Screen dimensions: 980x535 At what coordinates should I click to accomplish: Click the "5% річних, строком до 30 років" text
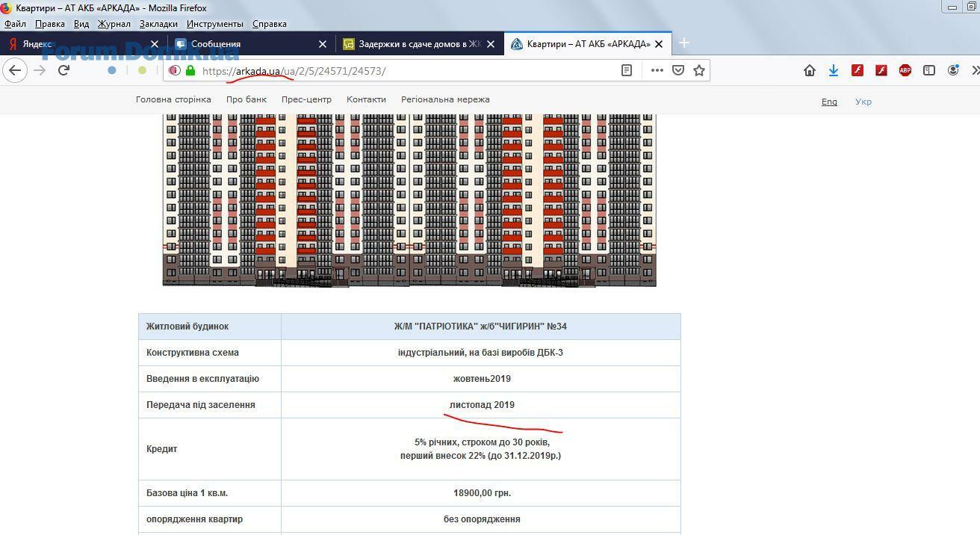[x=482, y=442]
